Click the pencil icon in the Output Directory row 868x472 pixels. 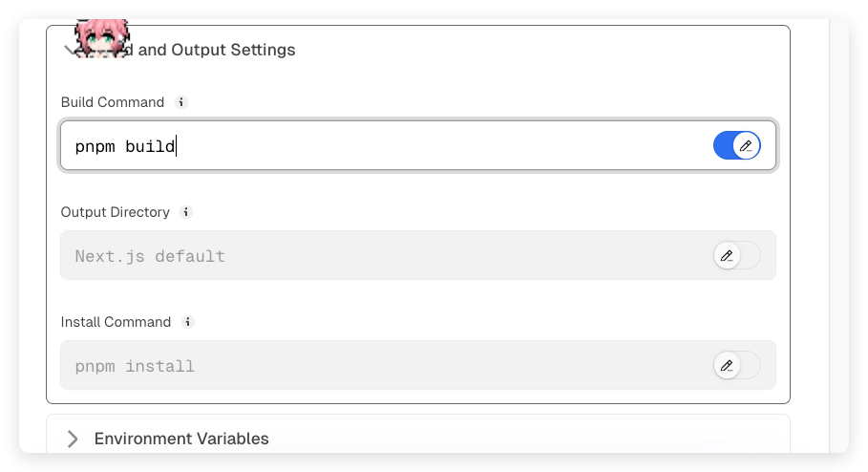click(728, 256)
